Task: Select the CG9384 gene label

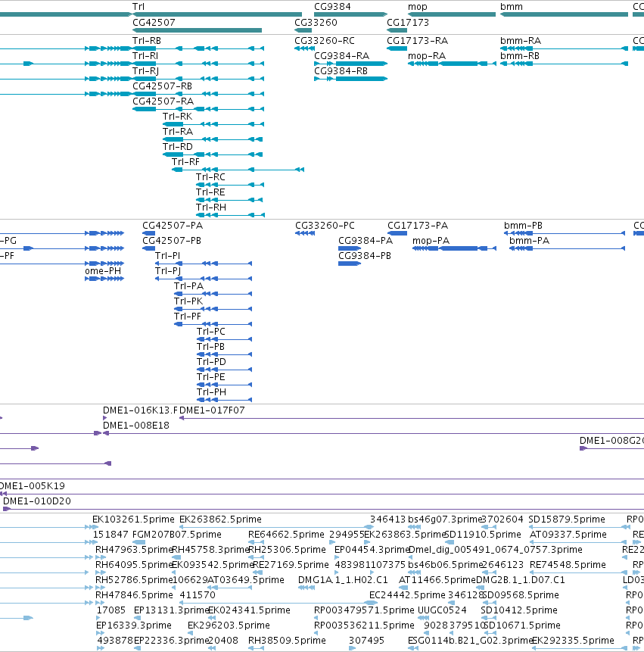Action: (x=332, y=7)
